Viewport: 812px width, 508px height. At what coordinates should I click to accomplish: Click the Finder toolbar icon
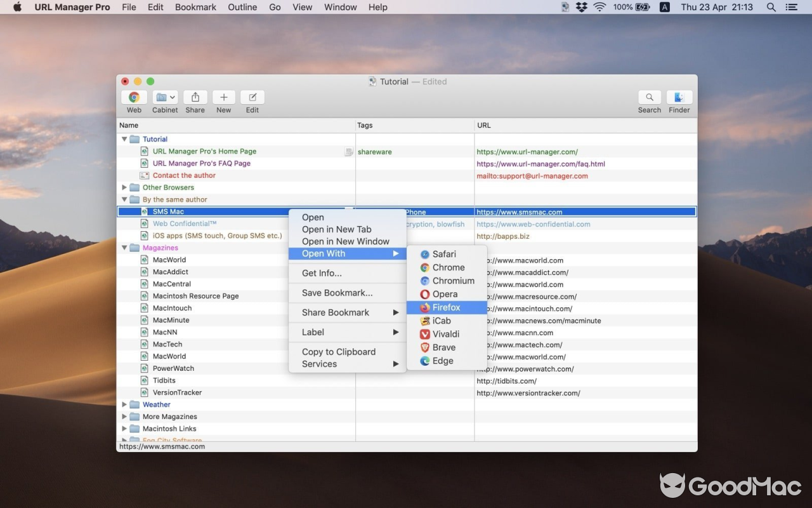679,98
